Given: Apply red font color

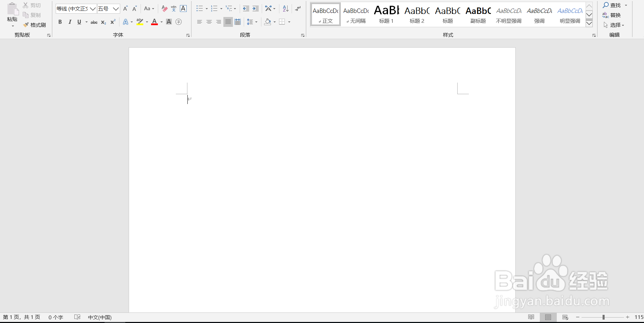Looking at the screenshot, I should 154,22.
